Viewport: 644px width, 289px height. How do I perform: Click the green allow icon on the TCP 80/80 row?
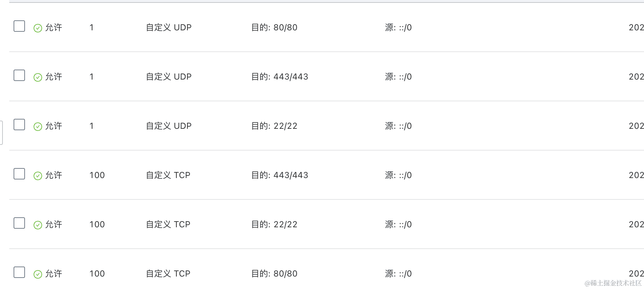38,274
